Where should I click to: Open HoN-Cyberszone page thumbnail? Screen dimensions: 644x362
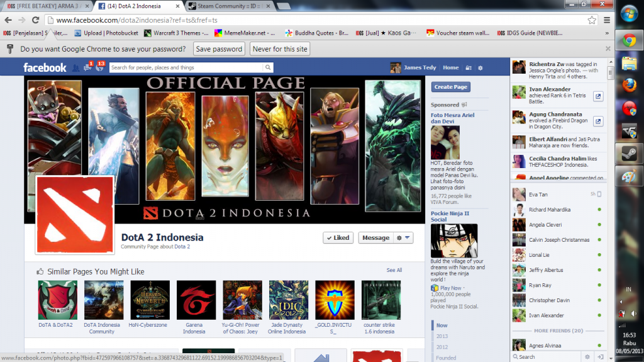click(150, 300)
